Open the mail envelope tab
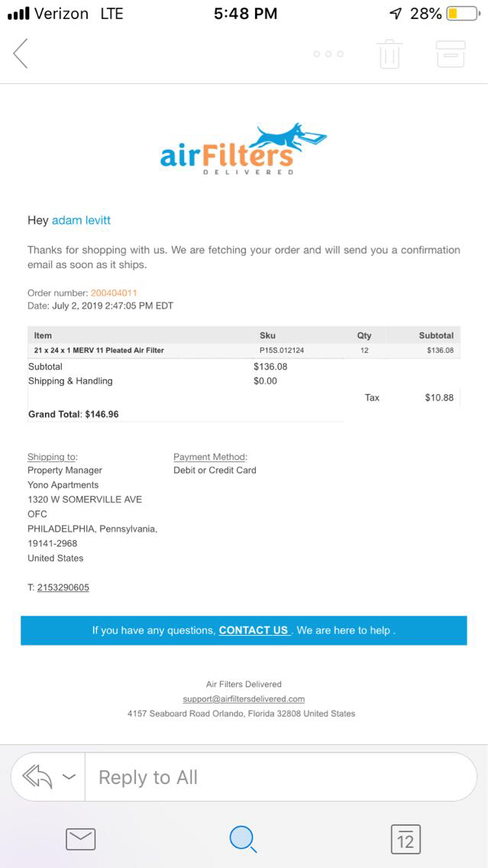The width and height of the screenshot is (488, 868). (80, 839)
